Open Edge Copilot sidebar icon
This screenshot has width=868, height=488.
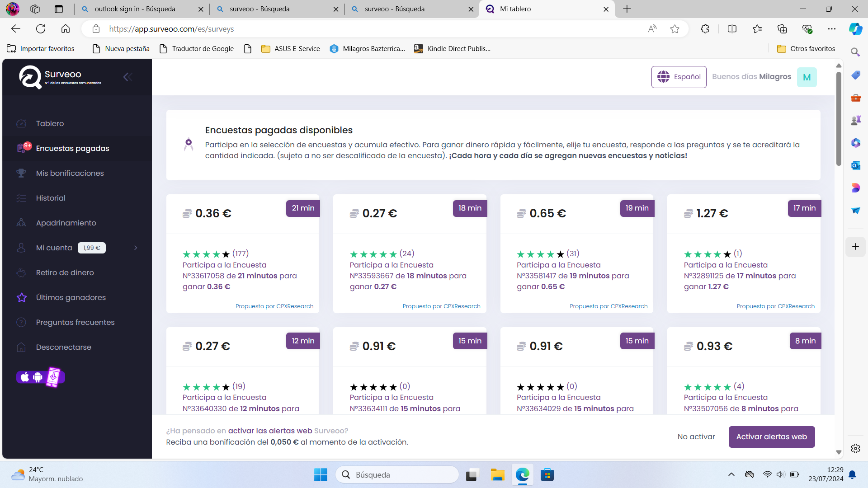(855, 29)
